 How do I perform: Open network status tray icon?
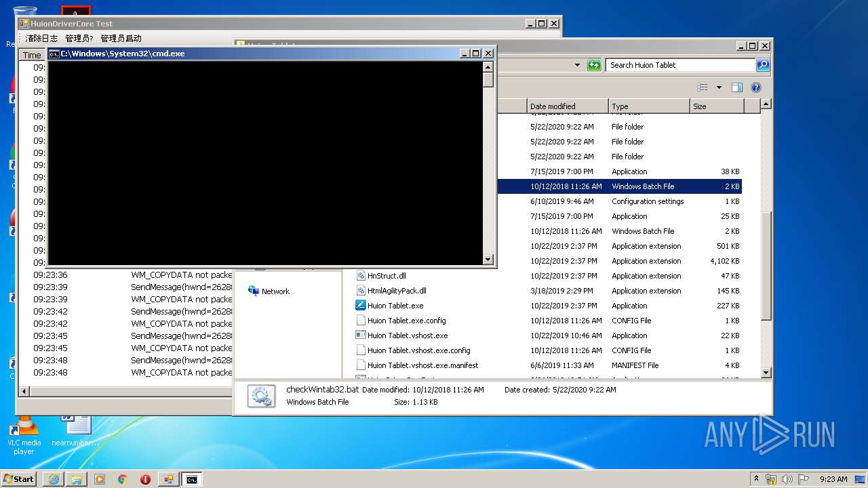coord(771,479)
